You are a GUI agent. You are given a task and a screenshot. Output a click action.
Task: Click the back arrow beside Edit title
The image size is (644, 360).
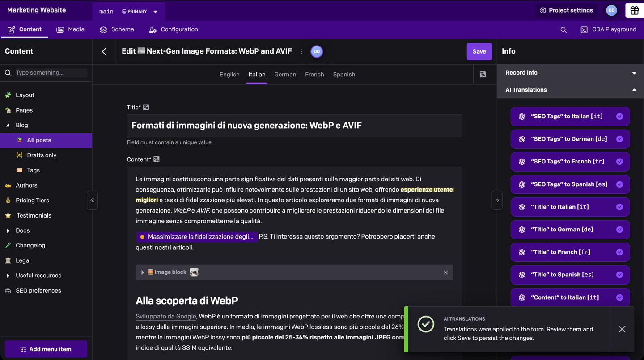pyautogui.click(x=104, y=51)
